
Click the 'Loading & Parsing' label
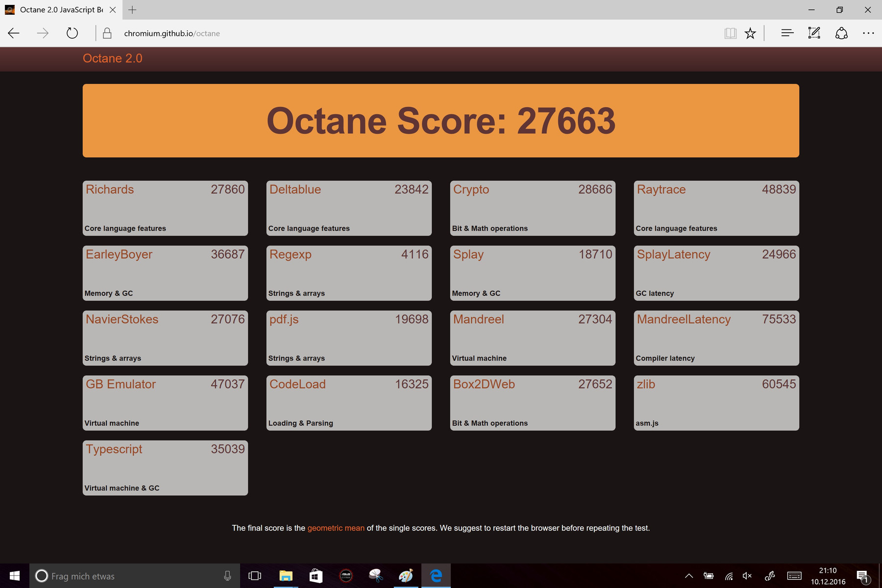[300, 423]
